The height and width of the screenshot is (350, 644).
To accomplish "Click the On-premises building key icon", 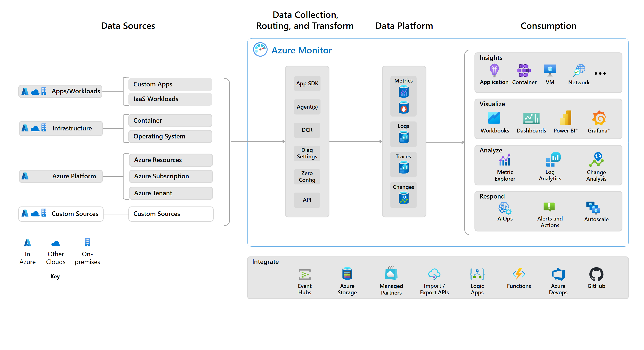I will 87,243.
